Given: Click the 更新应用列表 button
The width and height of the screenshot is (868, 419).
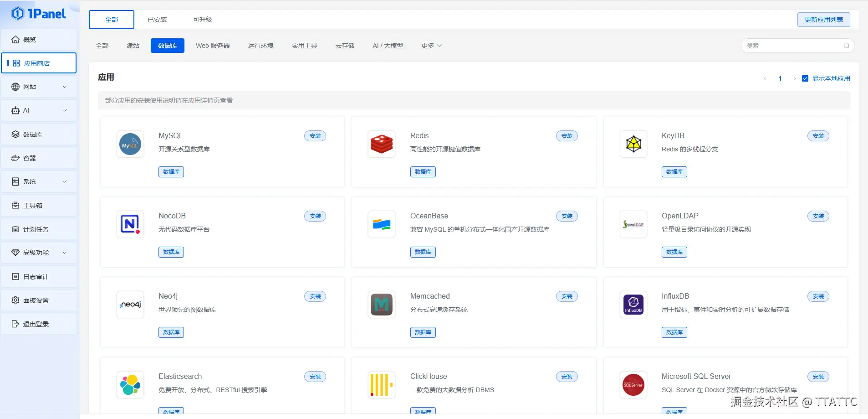Looking at the screenshot, I should [x=824, y=20].
